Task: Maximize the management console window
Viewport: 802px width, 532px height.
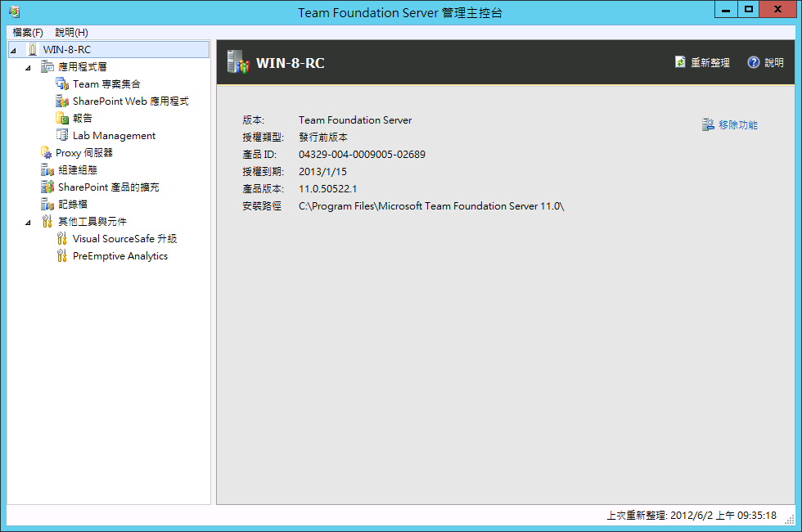Action: click(748, 9)
